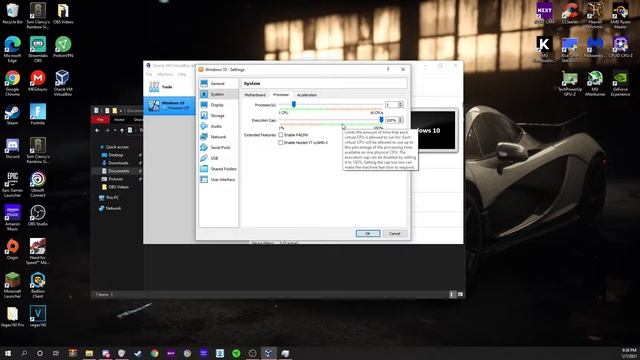This screenshot has width=640, height=360.
Task: Open File tab in File Explorer
Action: [x=100, y=120]
